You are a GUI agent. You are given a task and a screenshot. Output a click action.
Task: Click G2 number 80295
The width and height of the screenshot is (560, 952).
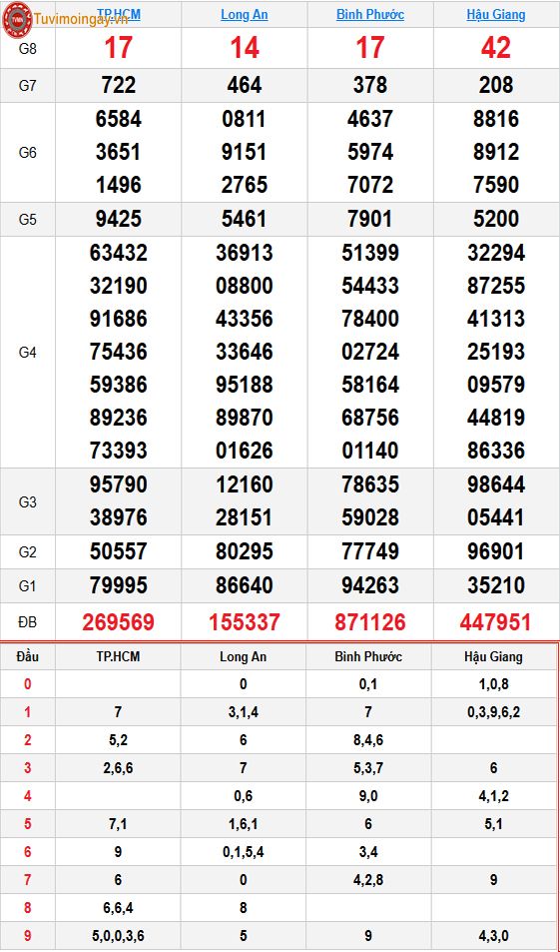[244, 551]
